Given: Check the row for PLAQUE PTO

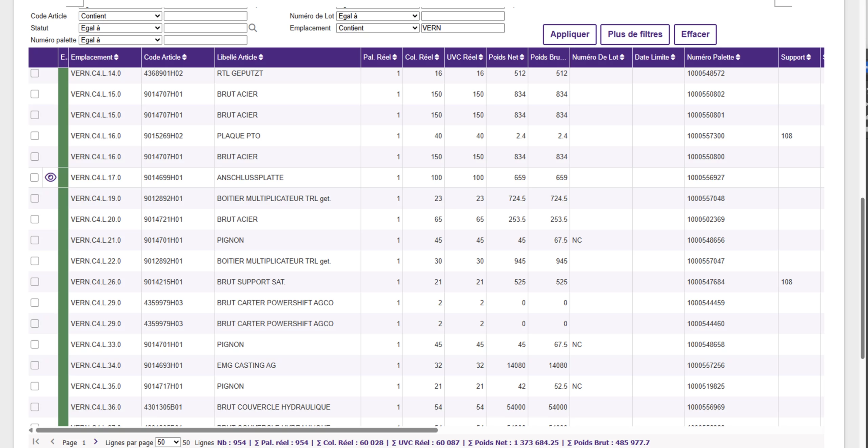Looking at the screenshot, I should coord(35,136).
